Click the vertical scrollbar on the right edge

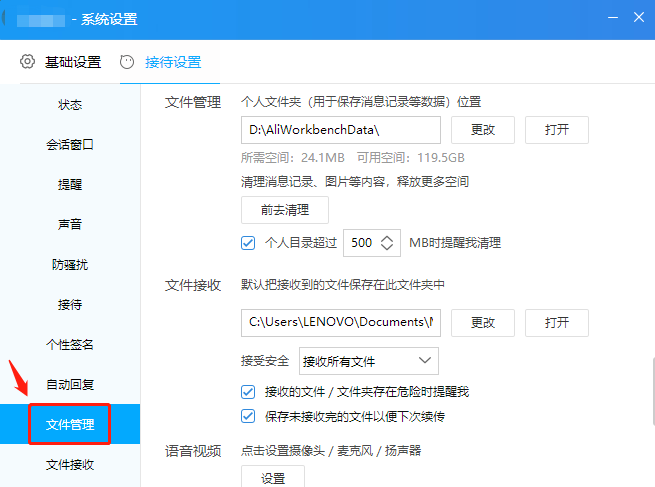click(653, 391)
